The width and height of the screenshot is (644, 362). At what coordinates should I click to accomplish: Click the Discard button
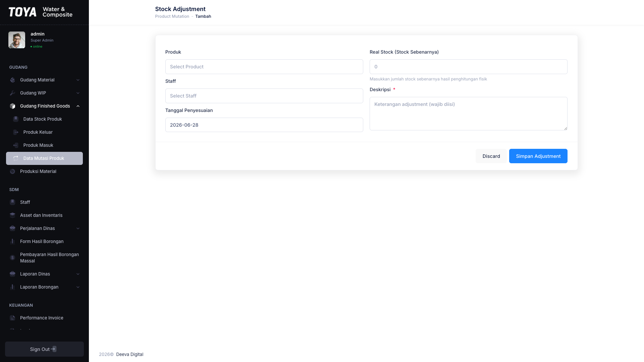[x=491, y=156]
